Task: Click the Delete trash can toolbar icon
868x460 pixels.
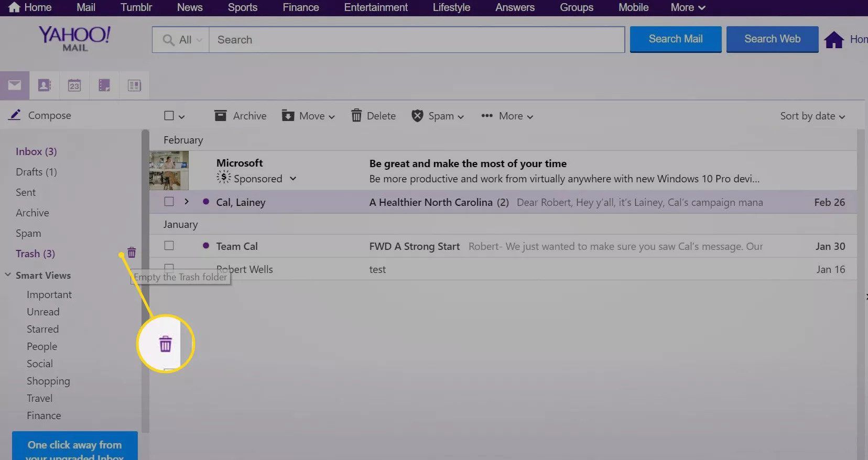Action: tap(356, 116)
